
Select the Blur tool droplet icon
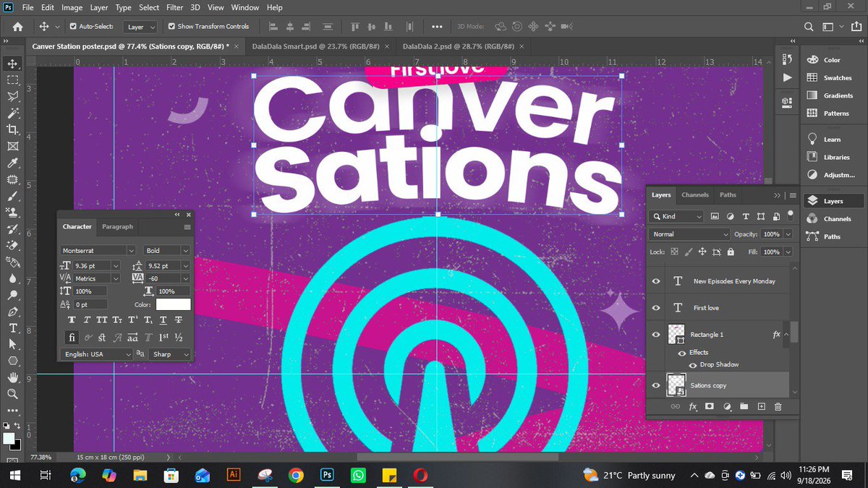(x=13, y=278)
